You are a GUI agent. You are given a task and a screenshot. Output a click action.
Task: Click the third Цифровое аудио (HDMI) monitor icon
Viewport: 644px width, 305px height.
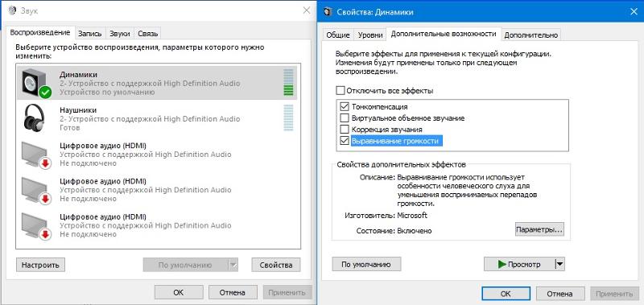tap(36, 225)
